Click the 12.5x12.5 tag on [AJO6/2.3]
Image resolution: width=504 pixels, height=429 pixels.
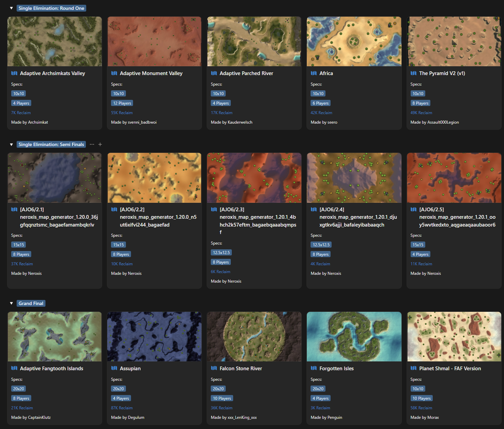tap(221, 253)
